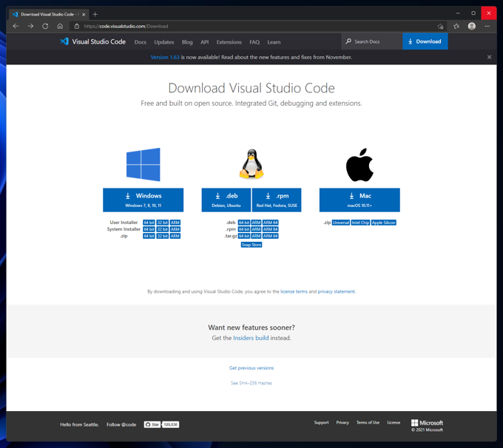The image size is (503, 448).
Task: Open the Extensions menu item
Action: pos(229,42)
